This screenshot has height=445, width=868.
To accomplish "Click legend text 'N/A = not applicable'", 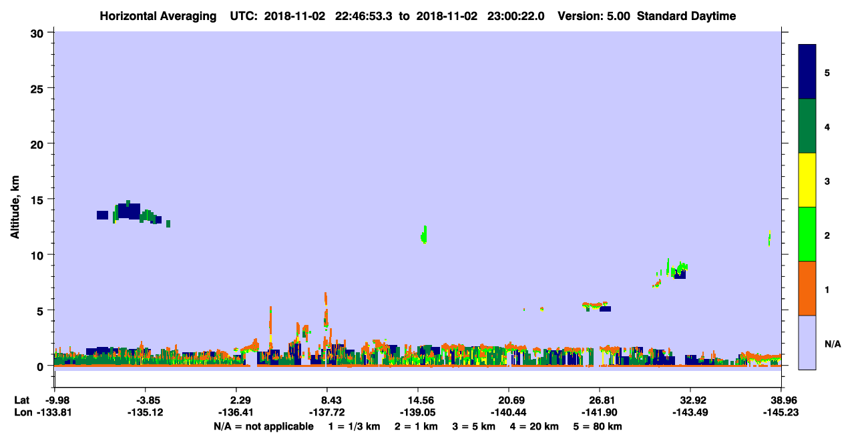I will tap(263, 426).
